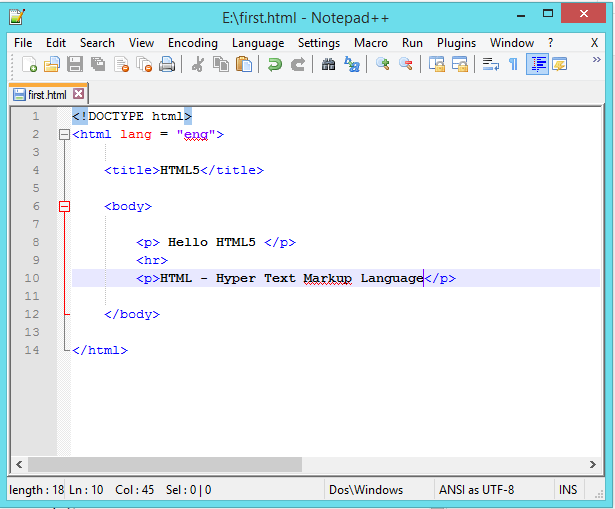615x509 pixels.
Task: Print the document icon
Action: click(x=167, y=64)
